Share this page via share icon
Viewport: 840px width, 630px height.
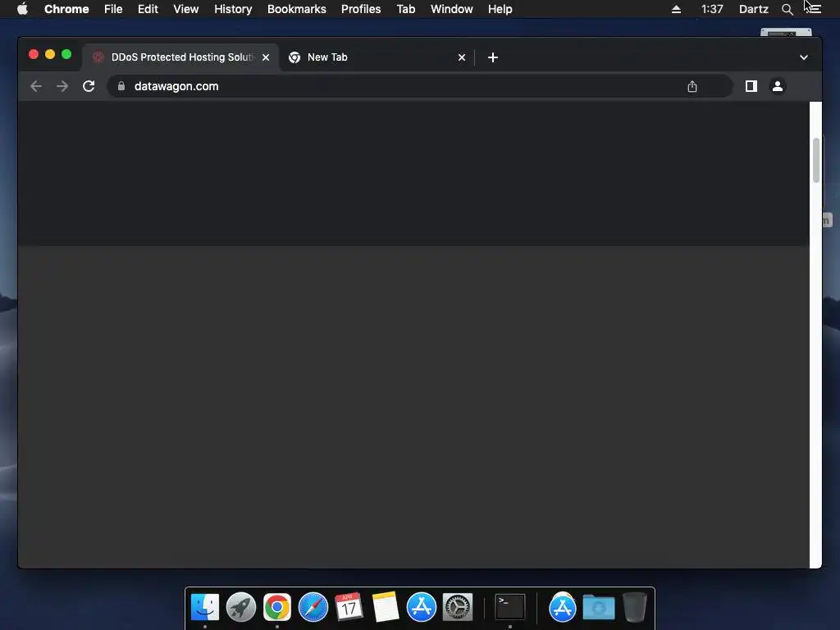tap(692, 86)
